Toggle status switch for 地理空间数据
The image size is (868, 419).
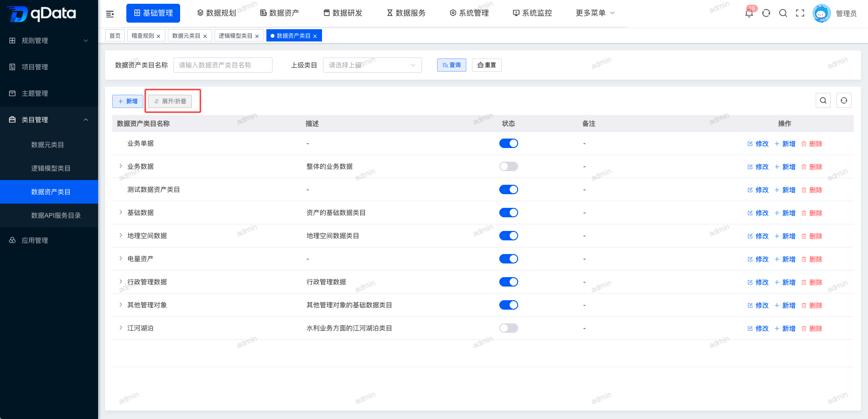coord(509,236)
